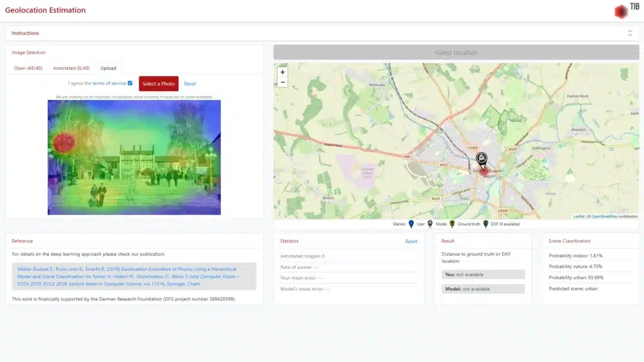The height and width of the screenshot is (362, 644).
Task: Open the terms of service link
Action: 109,84
